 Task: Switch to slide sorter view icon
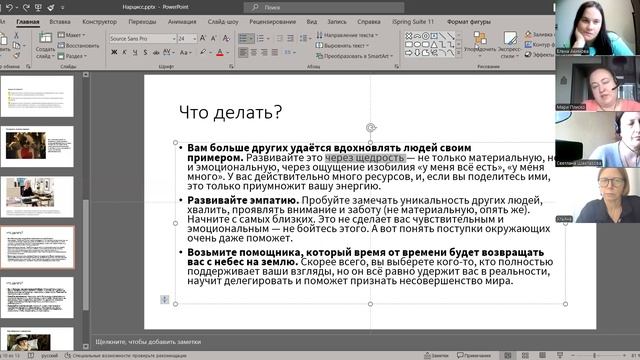point(525,356)
